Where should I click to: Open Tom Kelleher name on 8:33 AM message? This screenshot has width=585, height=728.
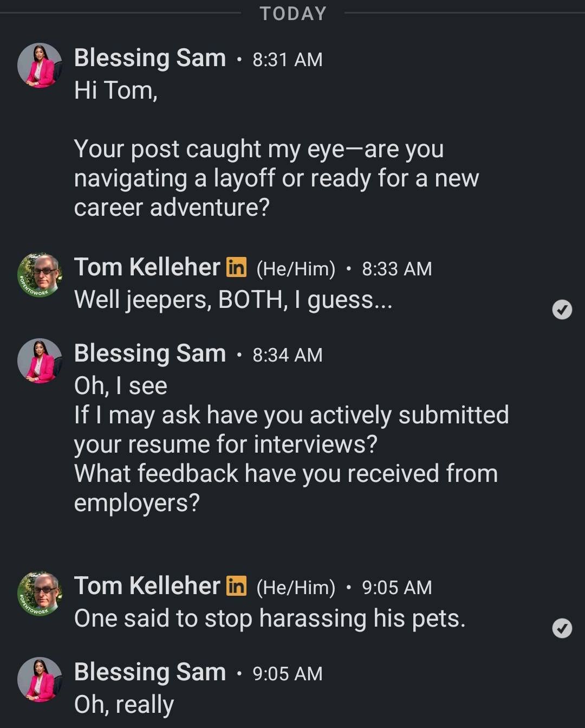coord(147,267)
